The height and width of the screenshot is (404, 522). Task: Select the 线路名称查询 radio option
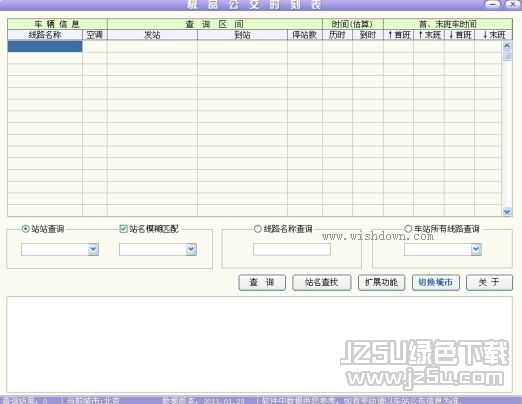[257, 229]
